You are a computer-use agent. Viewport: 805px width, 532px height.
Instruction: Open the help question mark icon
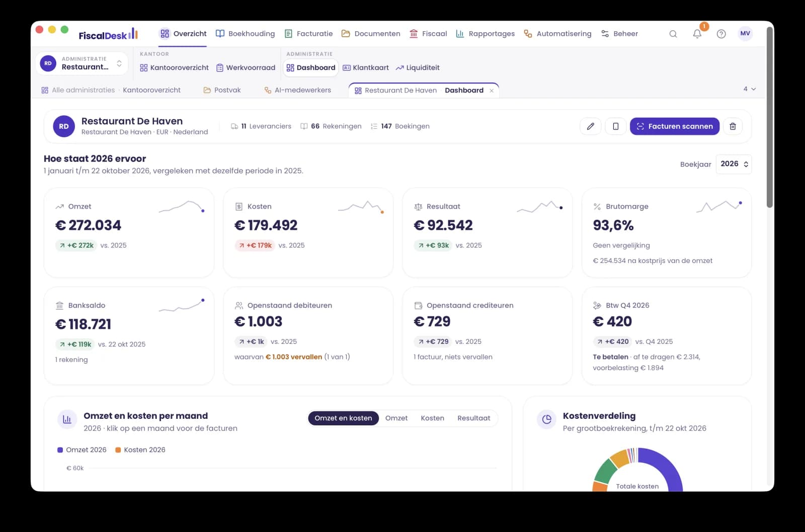721,34
